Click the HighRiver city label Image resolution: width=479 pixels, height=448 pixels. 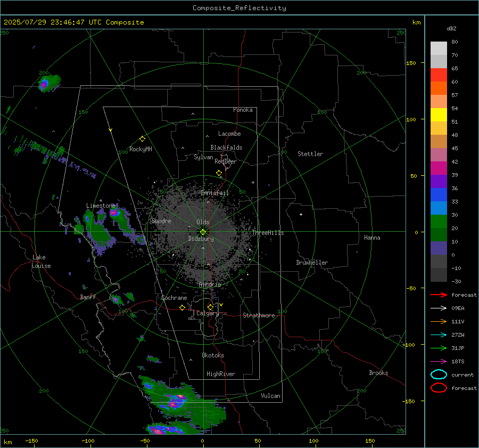click(x=221, y=374)
